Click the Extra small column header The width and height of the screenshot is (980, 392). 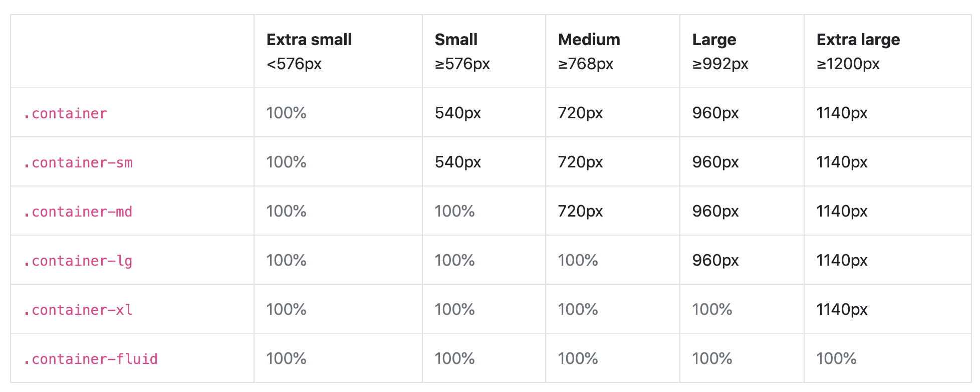(x=309, y=40)
